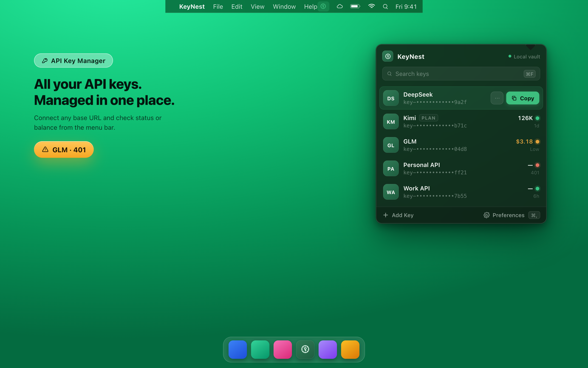Click the warning triangle icon in GLM 401 badge

point(45,149)
